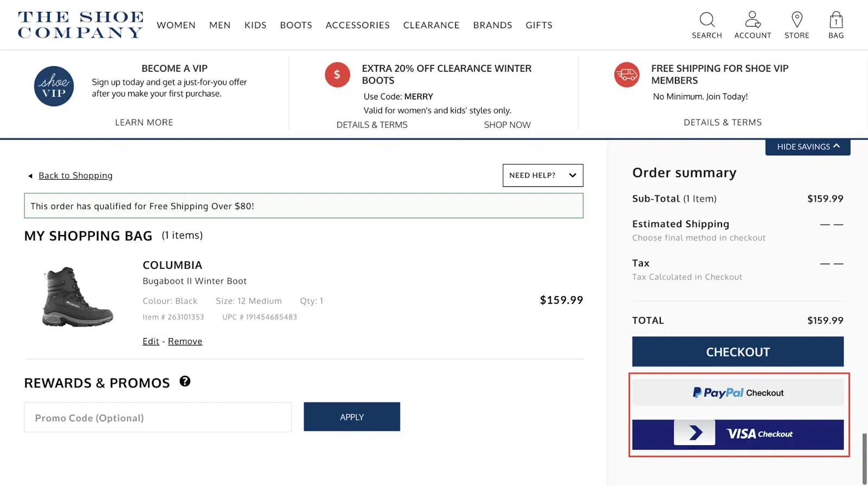
Task: Click the My Shopping Bag heading
Action: click(88, 236)
